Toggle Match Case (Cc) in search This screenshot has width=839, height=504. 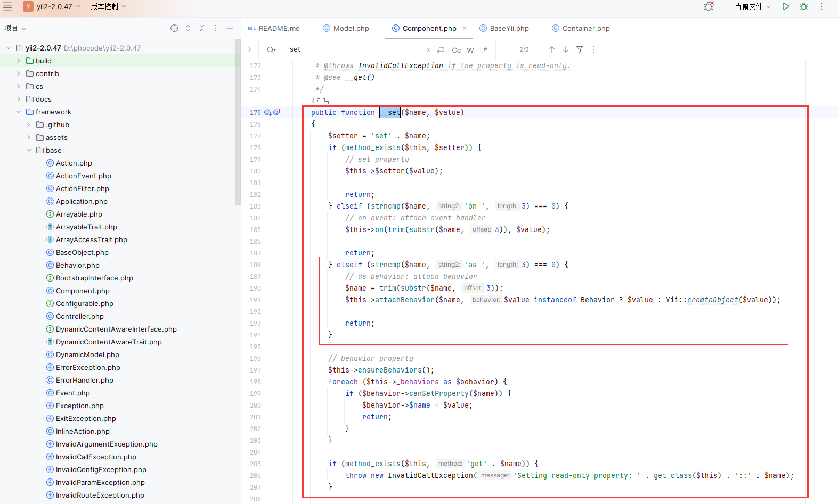tap(457, 50)
